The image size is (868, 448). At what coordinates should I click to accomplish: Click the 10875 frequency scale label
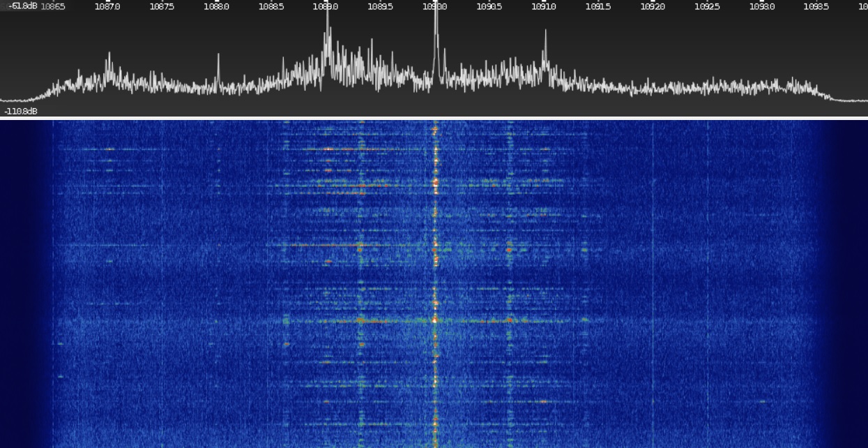click(x=162, y=6)
